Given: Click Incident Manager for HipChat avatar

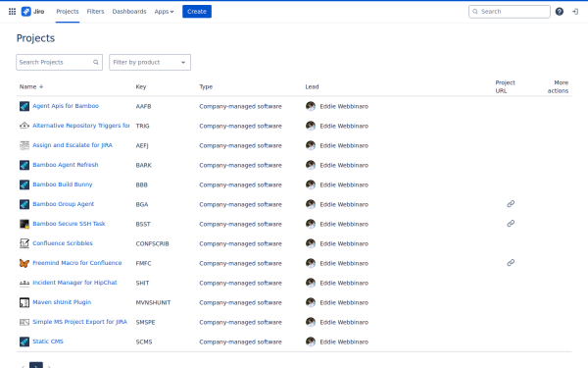Looking at the screenshot, I should (x=24, y=283).
